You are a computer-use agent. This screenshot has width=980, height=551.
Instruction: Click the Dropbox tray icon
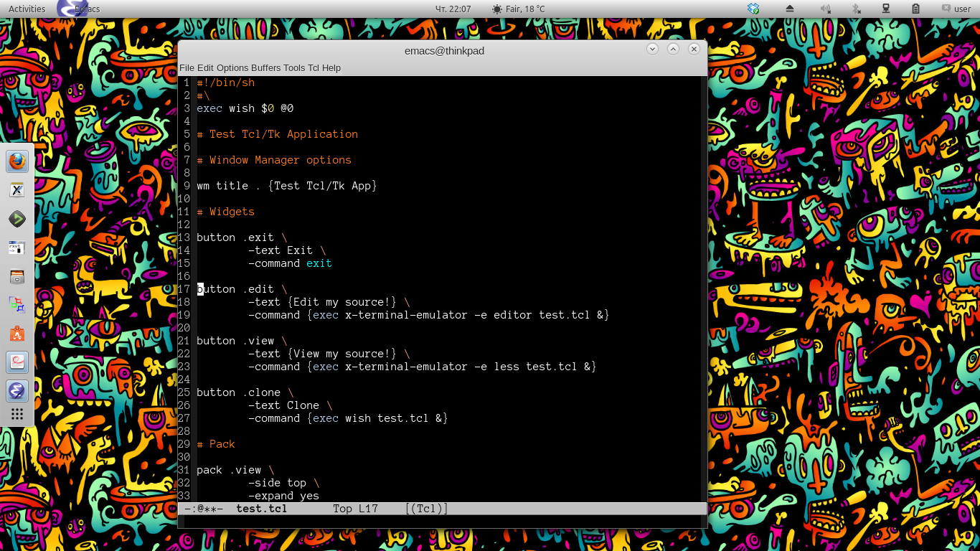(753, 9)
